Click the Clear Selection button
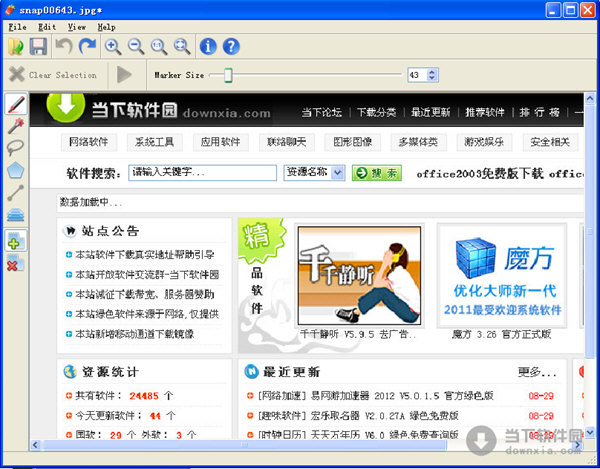This screenshot has height=469, width=600. coord(53,75)
